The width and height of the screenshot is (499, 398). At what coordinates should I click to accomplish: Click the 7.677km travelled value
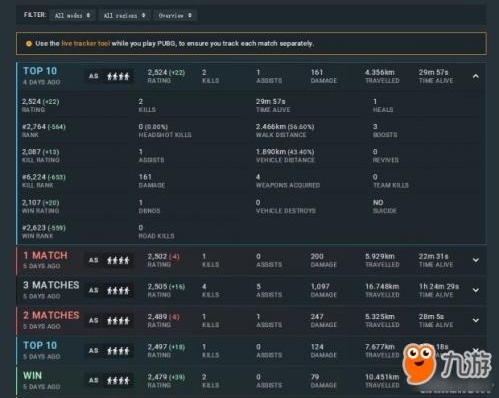pos(380,347)
